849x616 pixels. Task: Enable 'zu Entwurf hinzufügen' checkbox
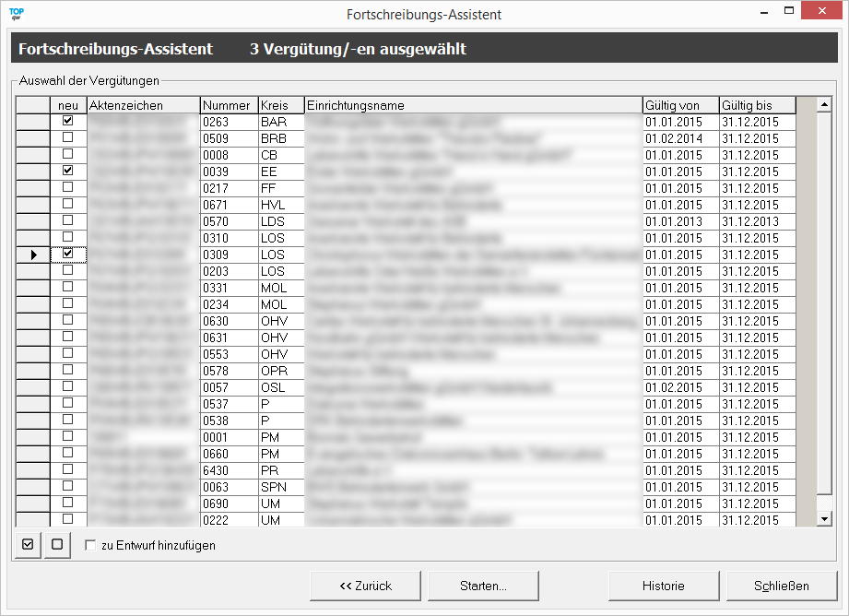click(x=90, y=545)
